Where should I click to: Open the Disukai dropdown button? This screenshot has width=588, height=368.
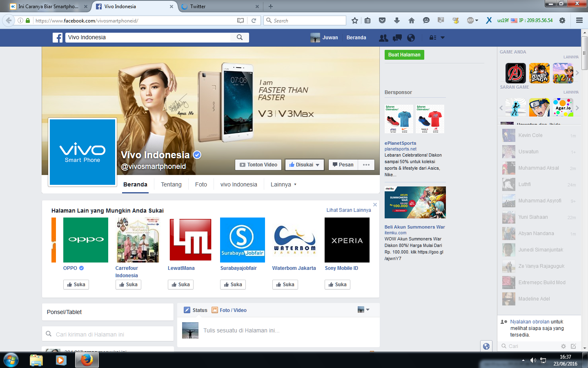pyautogui.click(x=305, y=165)
